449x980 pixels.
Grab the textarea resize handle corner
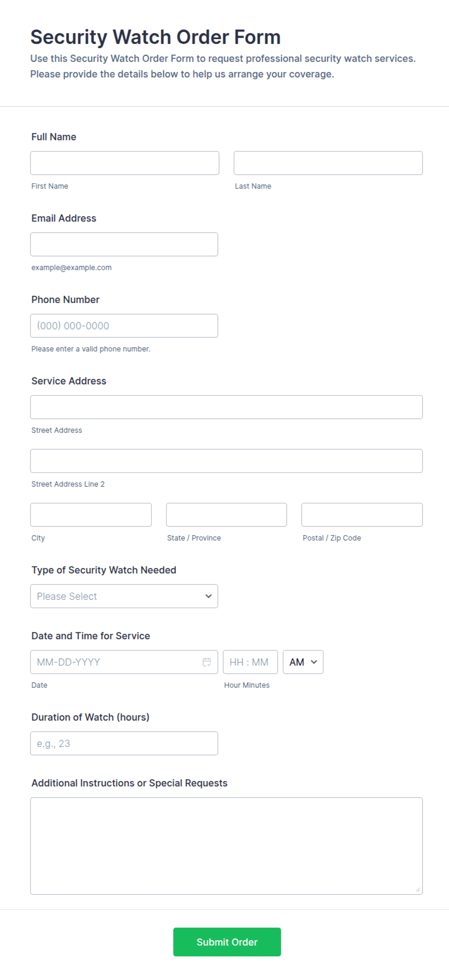418,889
